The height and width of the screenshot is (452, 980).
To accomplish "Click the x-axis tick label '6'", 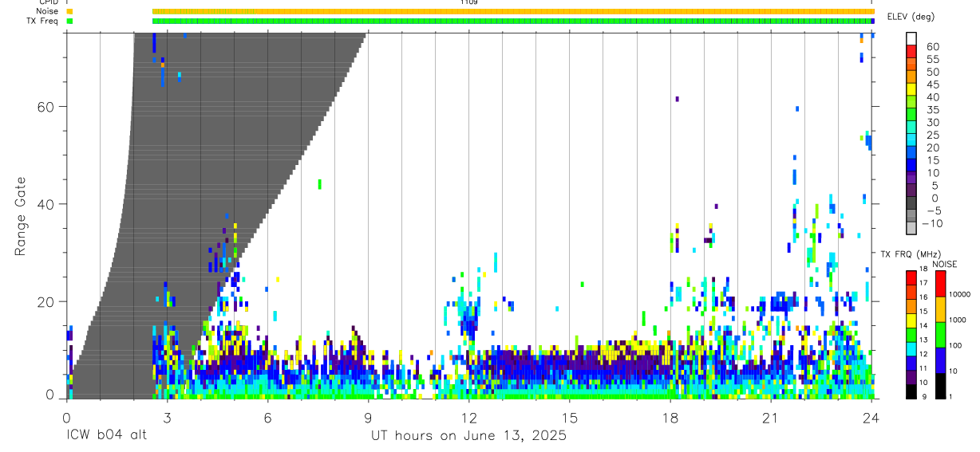I will click(267, 419).
